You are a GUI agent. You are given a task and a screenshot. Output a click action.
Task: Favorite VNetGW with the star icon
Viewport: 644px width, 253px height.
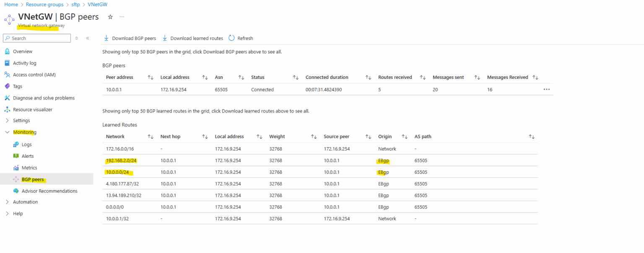tap(109, 17)
